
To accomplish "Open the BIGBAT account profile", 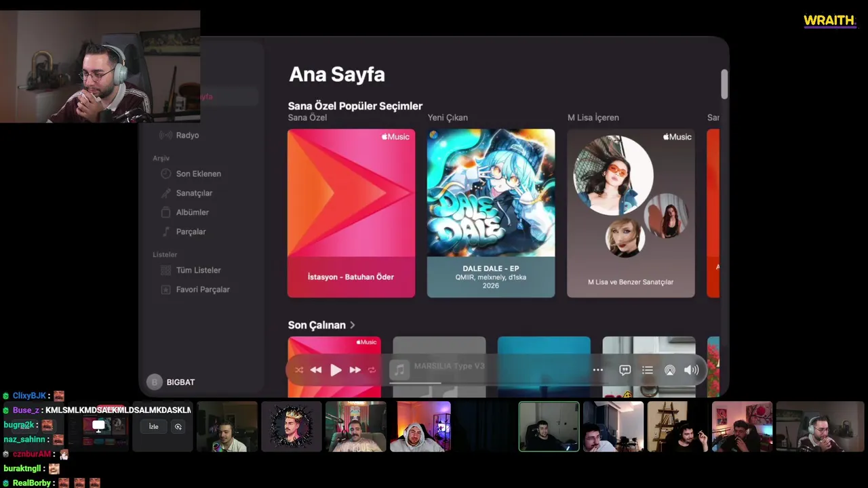I will tap(172, 382).
